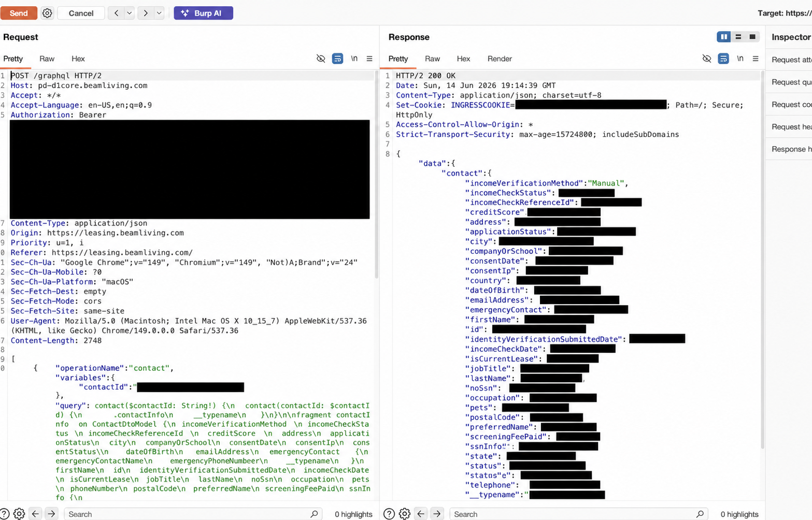
Task: Click the magnifier icon in Response search
Action: tap(700, 514)
